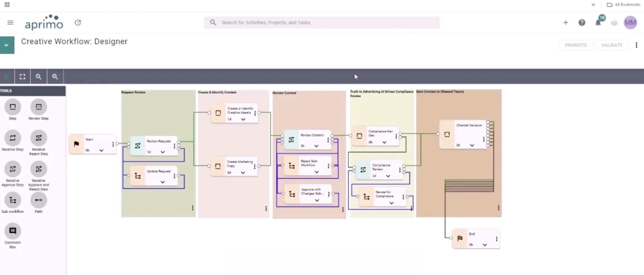
Task: Open the notifications bell
Action: coord(598,23)
